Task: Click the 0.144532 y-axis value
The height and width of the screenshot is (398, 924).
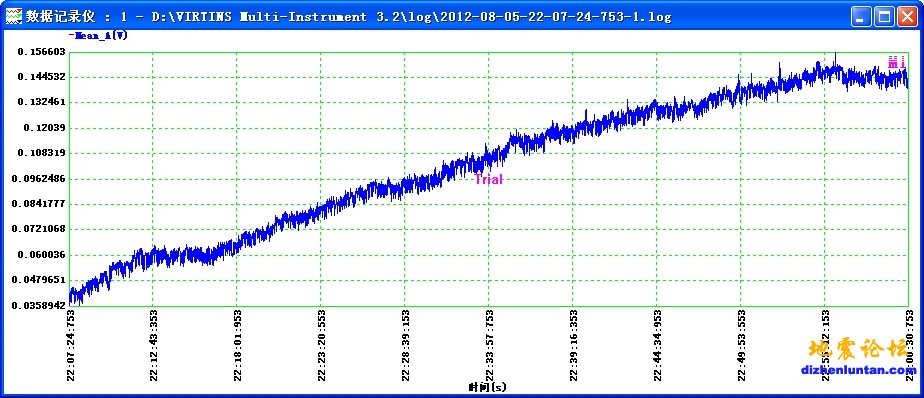Action: click(x=41, y=77)
